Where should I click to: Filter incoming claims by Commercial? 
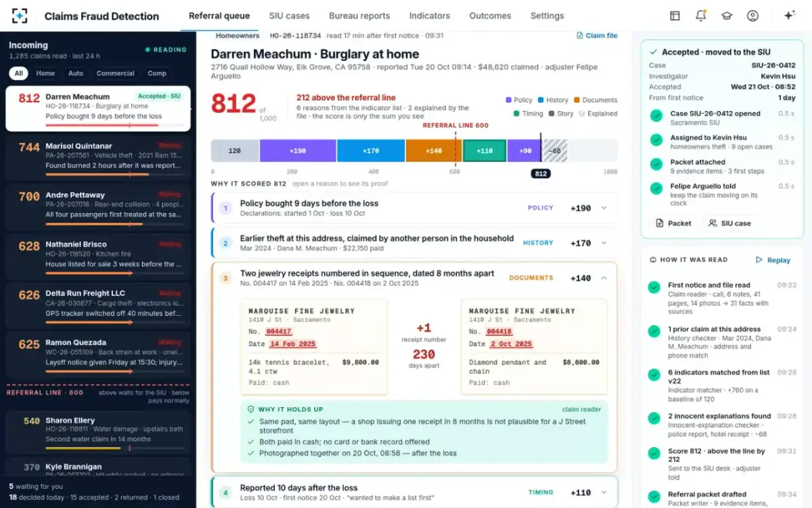pos(116,73)
